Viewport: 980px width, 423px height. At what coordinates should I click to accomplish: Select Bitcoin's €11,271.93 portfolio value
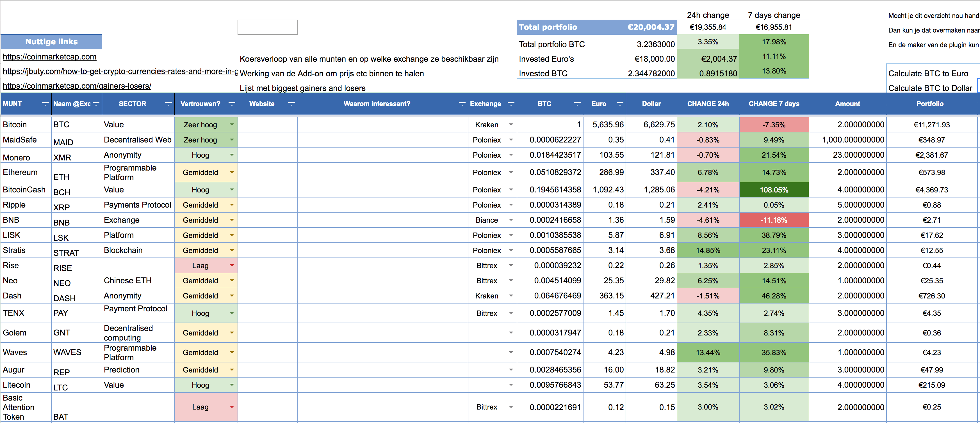pyautogui.click(x=931, y=125)
